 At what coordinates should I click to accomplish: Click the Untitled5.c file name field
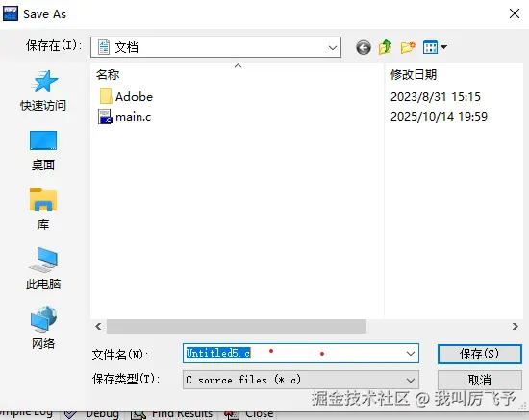coord(301,354)
